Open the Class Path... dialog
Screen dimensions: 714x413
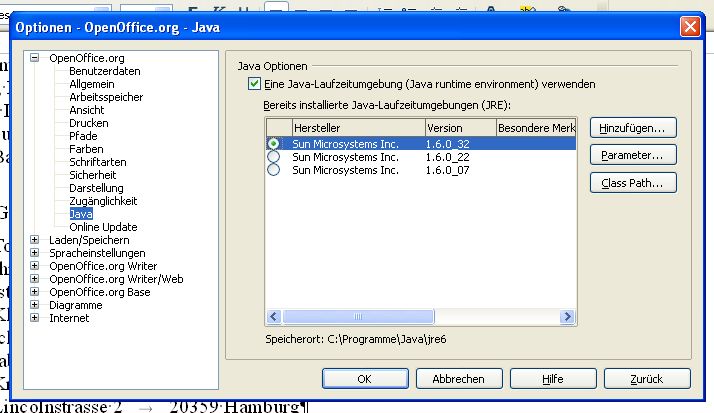[x=633, y=183]
